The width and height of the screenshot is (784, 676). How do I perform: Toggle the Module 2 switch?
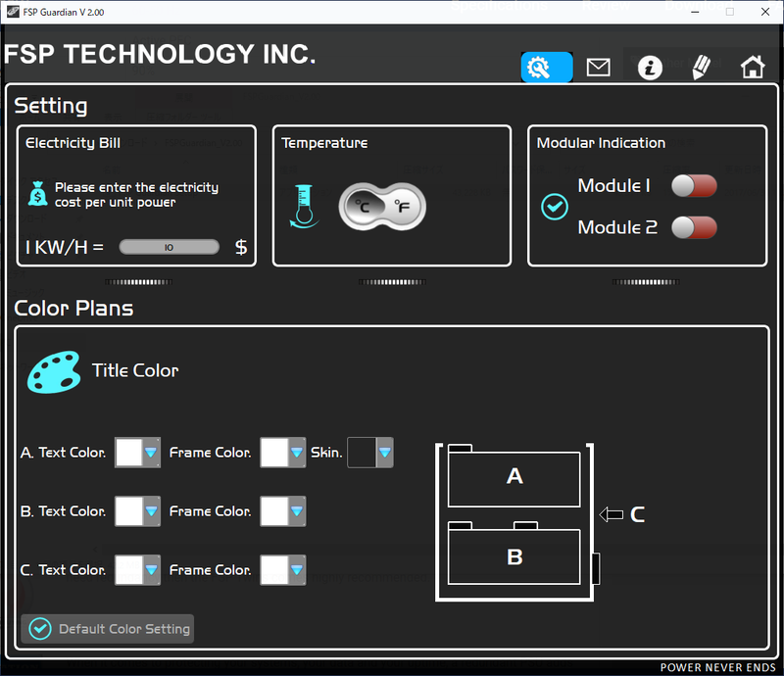(694, 227)
